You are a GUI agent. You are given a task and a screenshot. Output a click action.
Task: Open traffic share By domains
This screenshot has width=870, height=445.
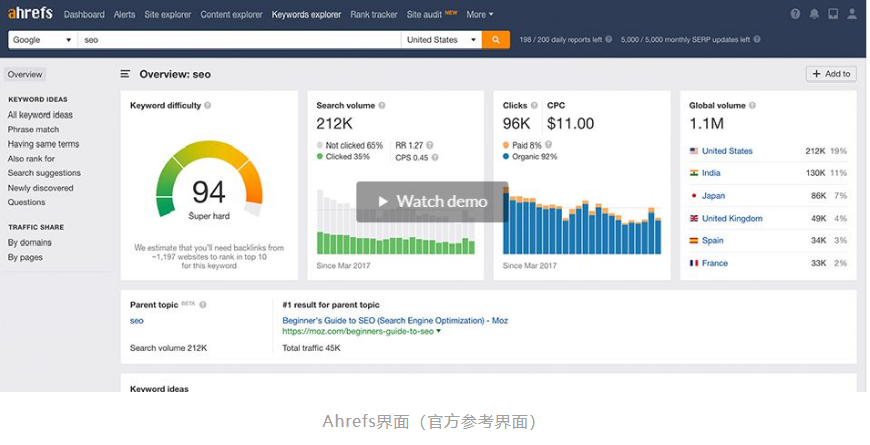(x=29, y=242)
